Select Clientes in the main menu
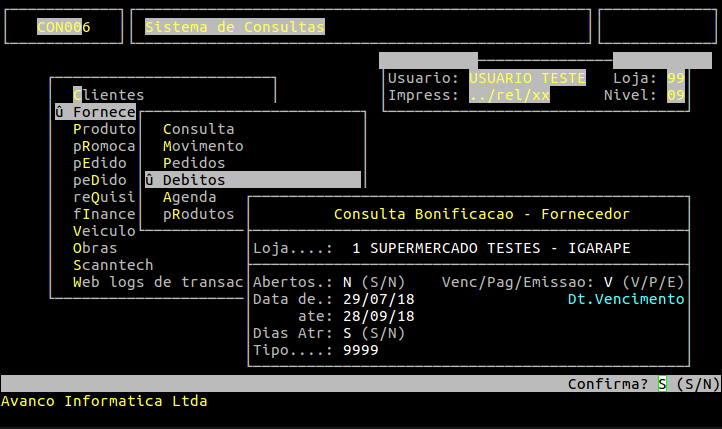Viewport: 722px width, 429px height. pyautogui.click(x=108, y=95)
